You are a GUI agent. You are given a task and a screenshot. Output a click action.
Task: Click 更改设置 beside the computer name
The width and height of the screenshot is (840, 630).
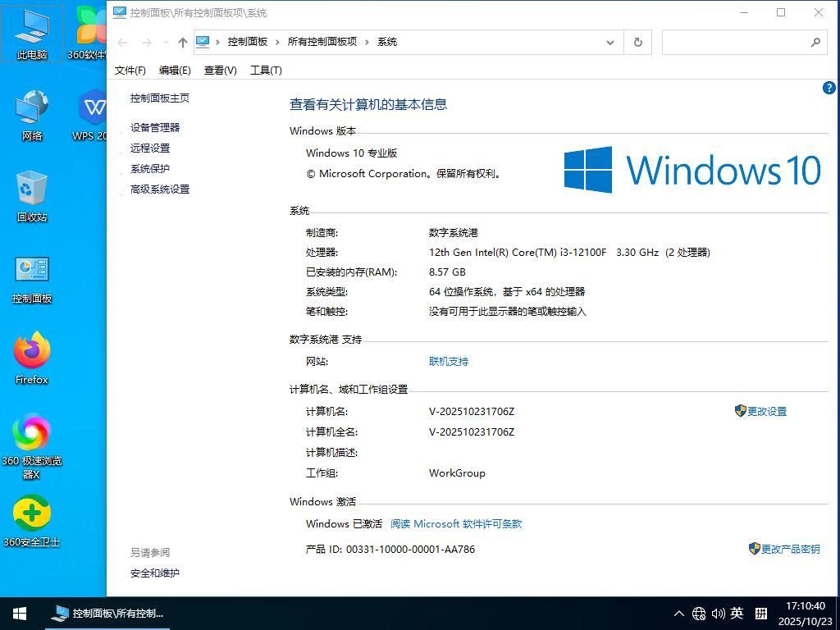point(767,411)
